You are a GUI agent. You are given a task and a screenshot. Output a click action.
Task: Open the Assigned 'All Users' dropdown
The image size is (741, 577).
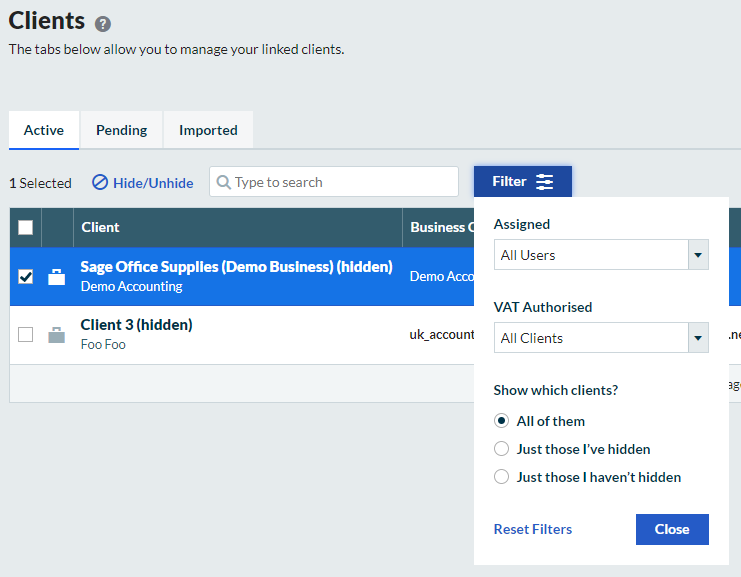click(x=601, y=255)
